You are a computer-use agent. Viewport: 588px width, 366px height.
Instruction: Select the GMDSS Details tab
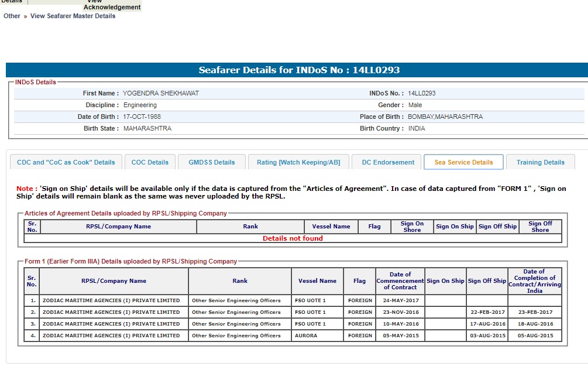212,162
